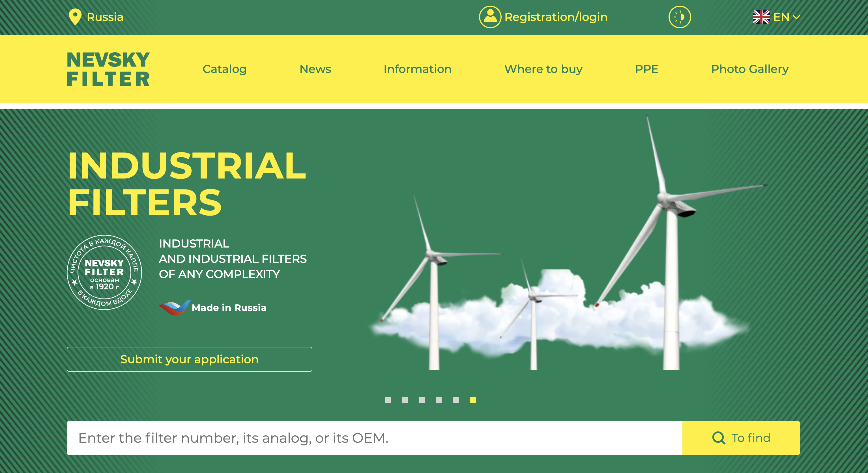
Task: Go to fifth carousel slide dot
Action: click(x=456, y=400)
